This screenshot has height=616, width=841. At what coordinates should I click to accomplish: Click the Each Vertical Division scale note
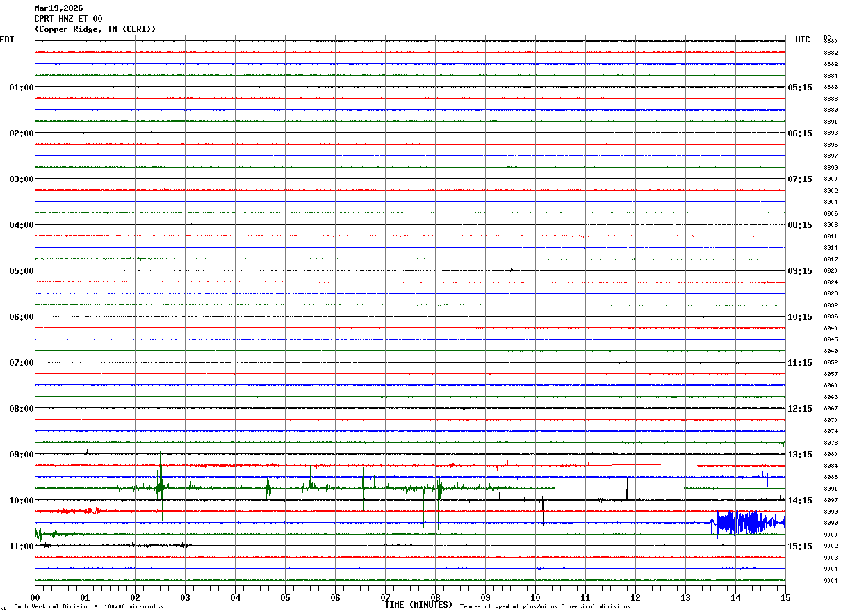click(88, 607)
